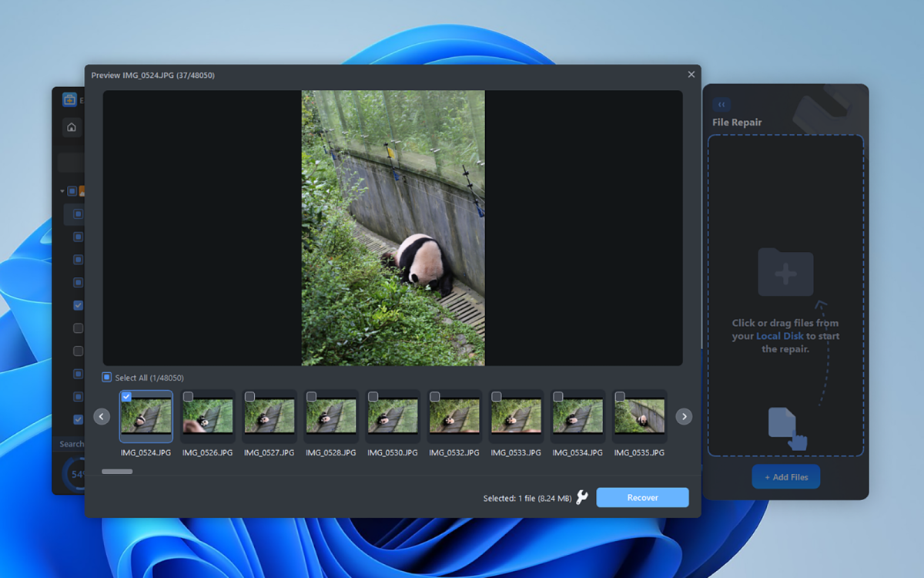This screenshot has width=924, height=578.
Task: Collapse the expanded folder tree in the sidebar
Action: coord(62,190)
